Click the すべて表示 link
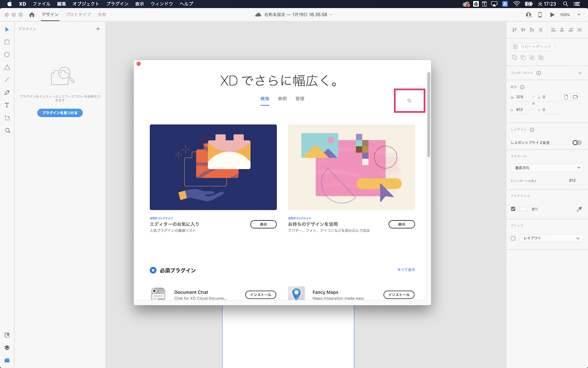Viewport: 588px width, 368px height. tap(406, 270)
